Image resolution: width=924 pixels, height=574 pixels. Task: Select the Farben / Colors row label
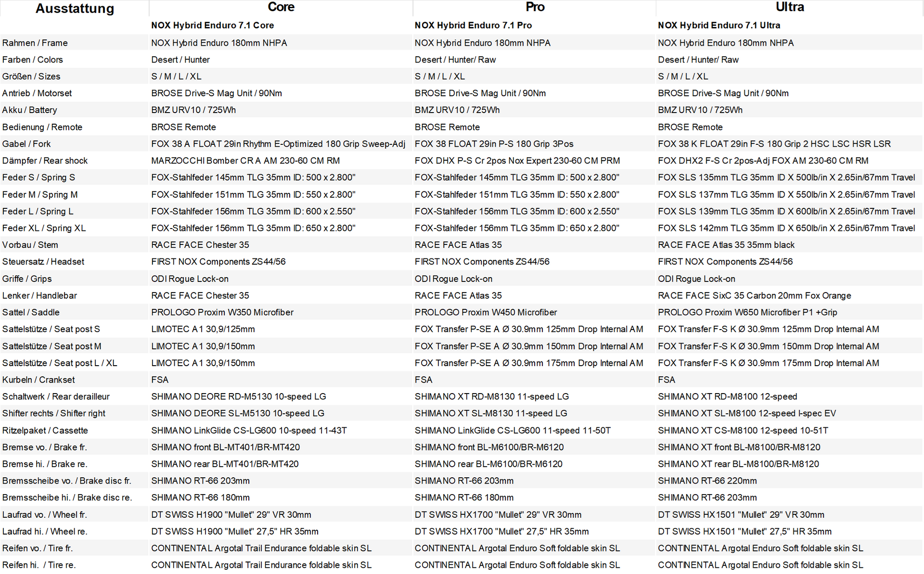[33, 60]
